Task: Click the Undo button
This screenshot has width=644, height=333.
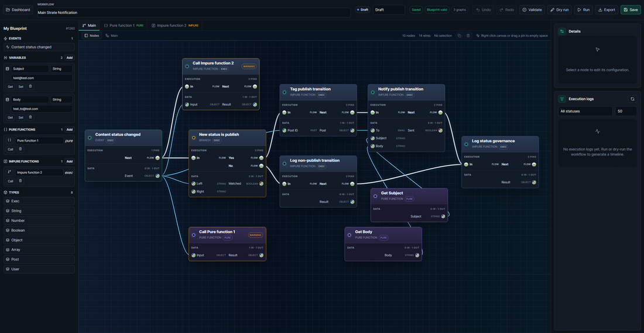Action: click(x=483, y=9)
